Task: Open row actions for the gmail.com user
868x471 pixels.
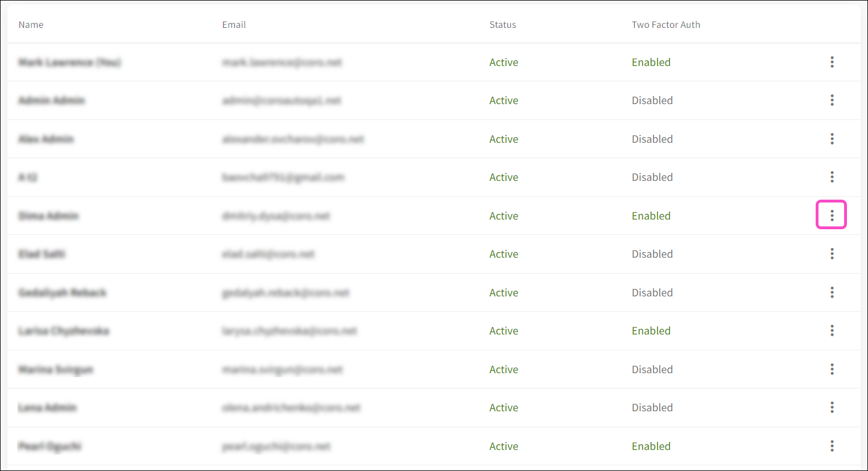Action: 832,177
